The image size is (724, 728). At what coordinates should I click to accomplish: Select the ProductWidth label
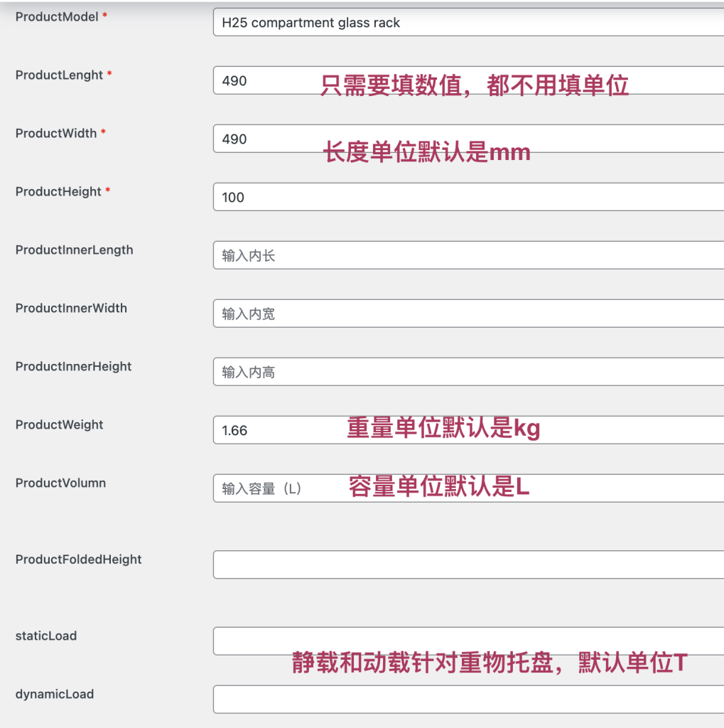click(56, 133)
